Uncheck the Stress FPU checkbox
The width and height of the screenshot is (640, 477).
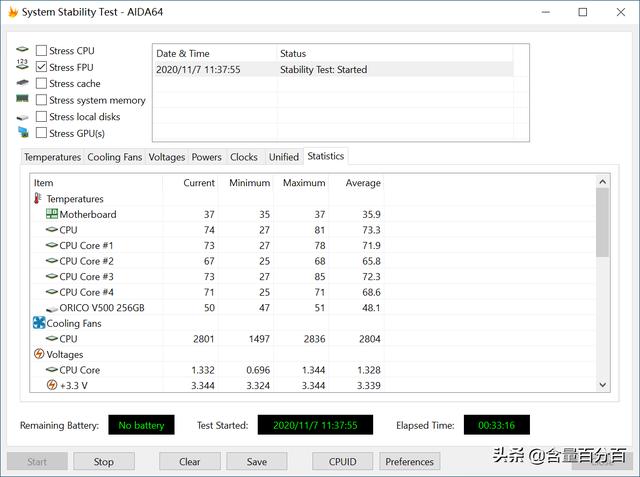point(41,67)
